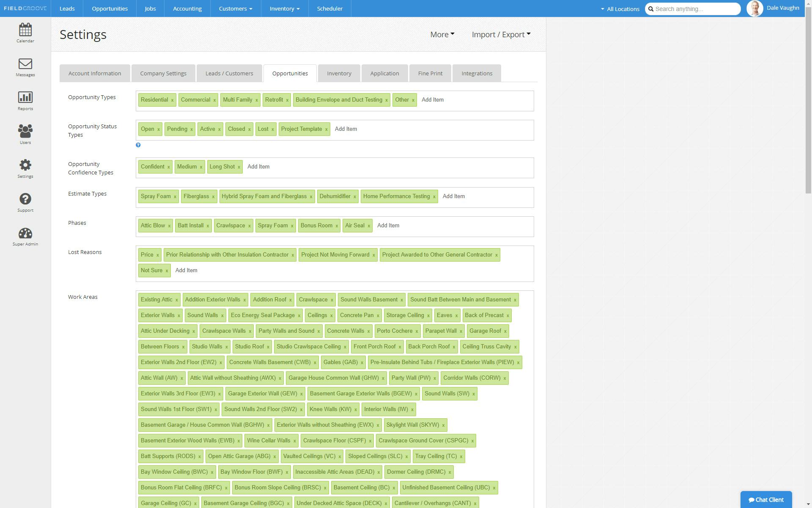The width and height of the screenshot is (812, 508).
Task: Click the help icon under status types
Action: 138,145
